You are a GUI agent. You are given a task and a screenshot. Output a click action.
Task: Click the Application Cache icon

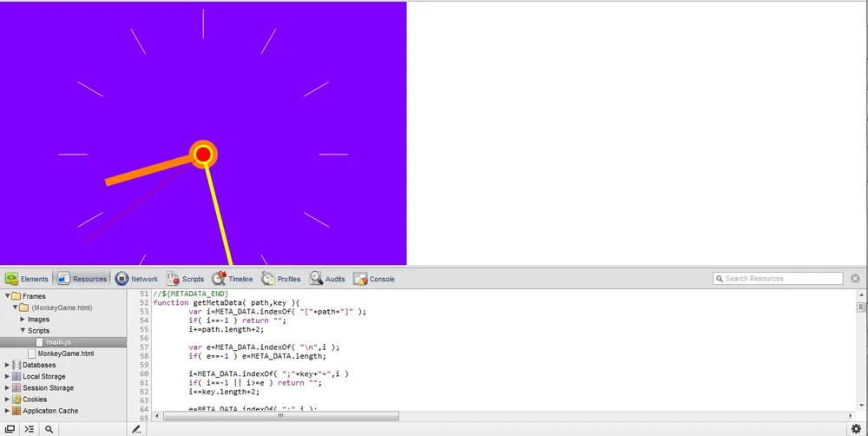click(x=16, y=411)
